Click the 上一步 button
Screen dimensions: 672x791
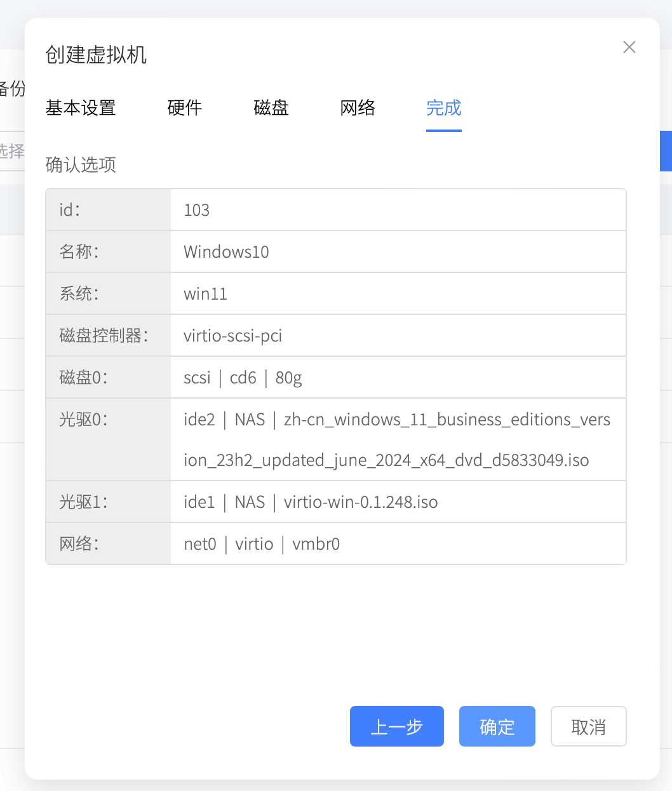pyautogui.click(x=396, y=726)
